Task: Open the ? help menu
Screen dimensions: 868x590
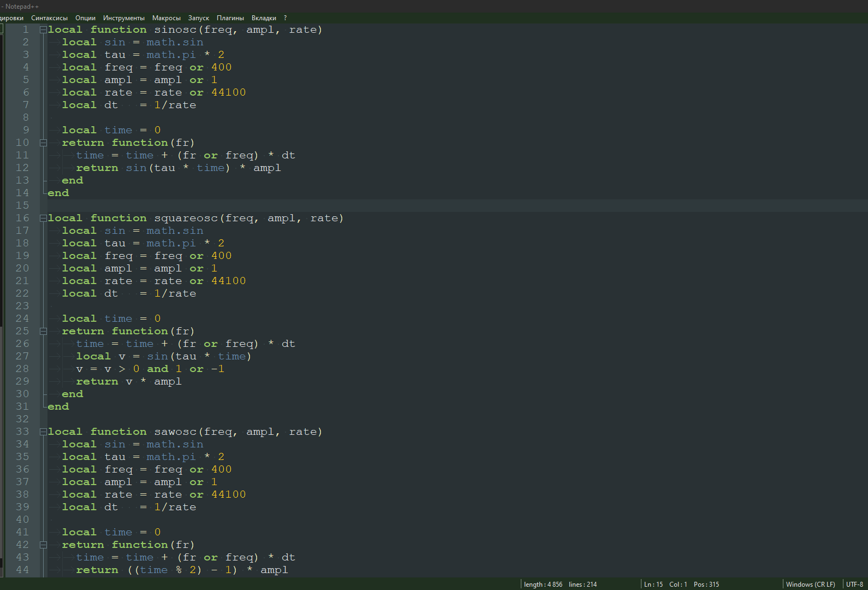Action: pos(285,18)
